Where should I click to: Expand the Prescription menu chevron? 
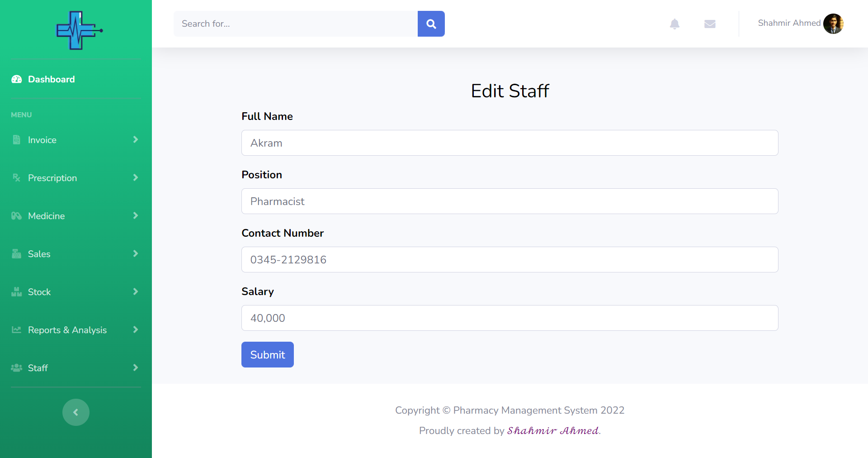[135, 178]
